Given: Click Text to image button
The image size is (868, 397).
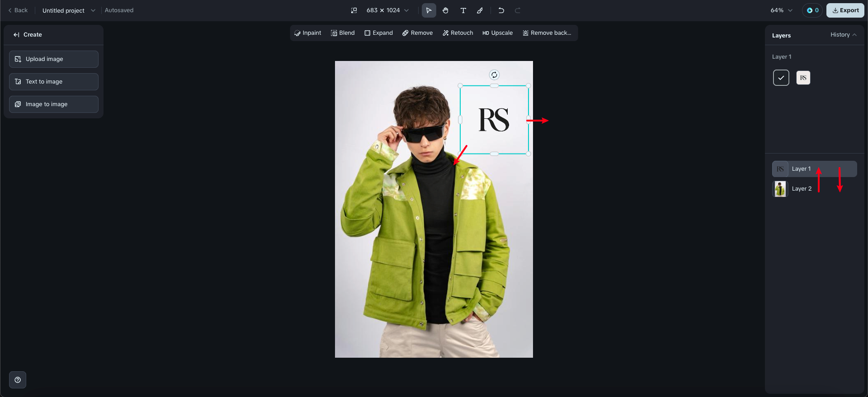Looking at the screenshot, I should [54, 82].
